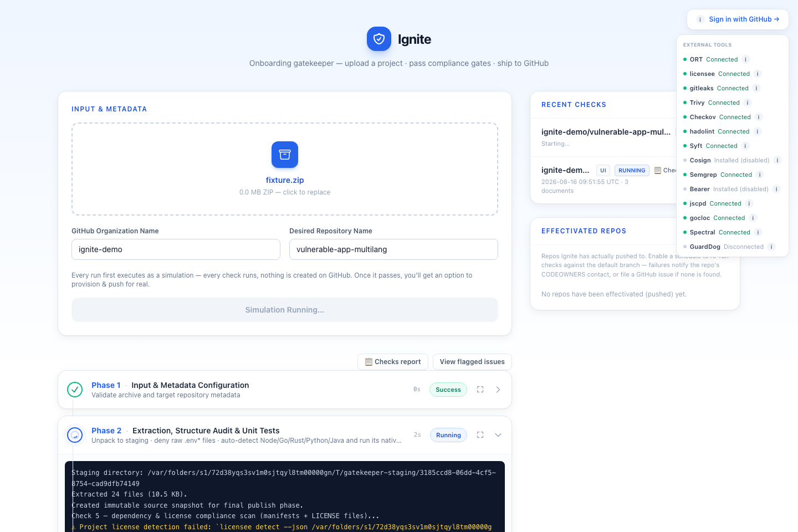The width and height of the screenshot is (798, 532).
Task: Click the Phase 2 running spinner icon
Action: click(75, 435)
